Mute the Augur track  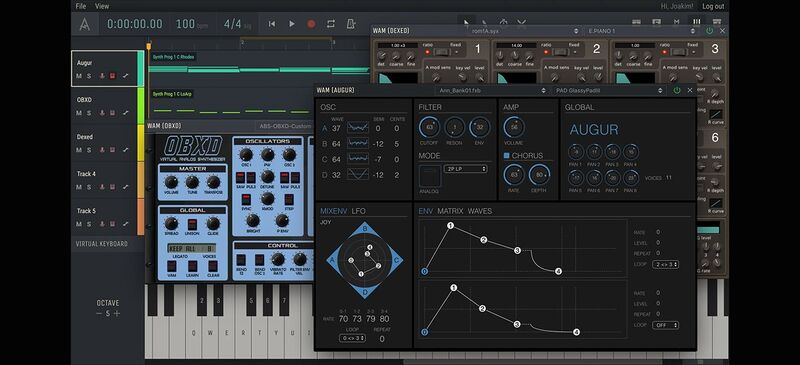coord(79,76)
